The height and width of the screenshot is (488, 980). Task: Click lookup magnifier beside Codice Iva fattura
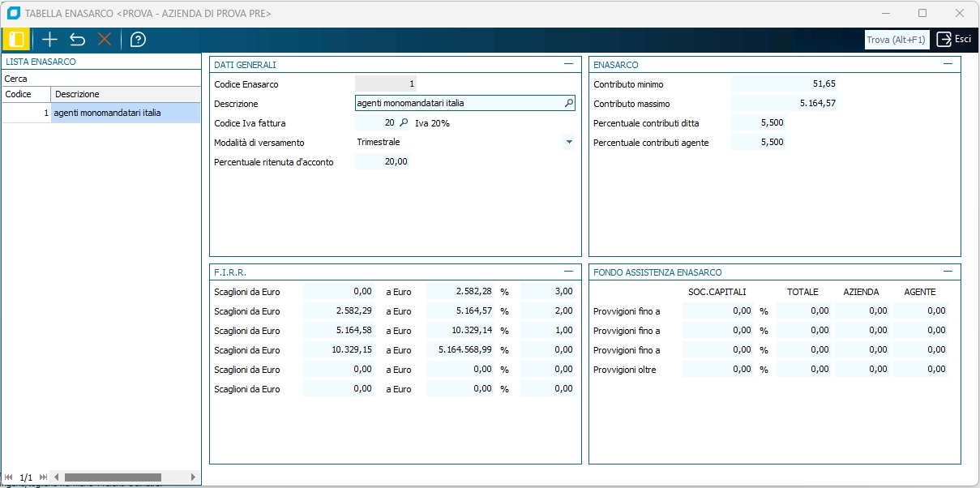(404, 122)
